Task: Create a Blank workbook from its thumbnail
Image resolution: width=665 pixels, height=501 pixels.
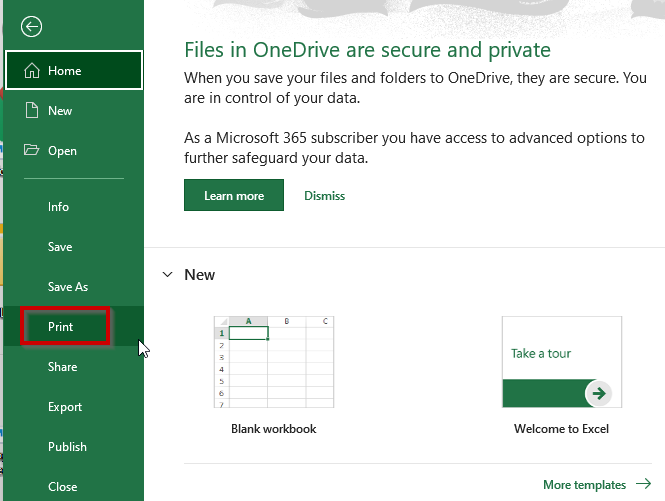Action: tap(274, 362)
